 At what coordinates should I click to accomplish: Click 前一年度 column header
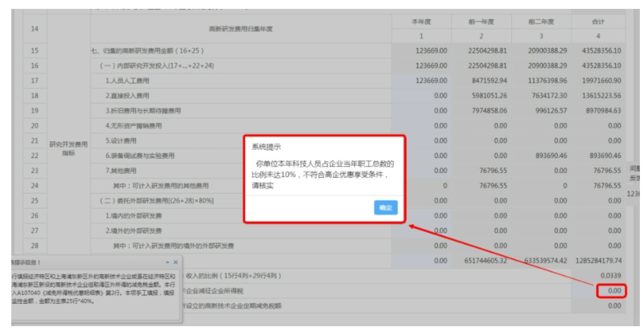coord(481,22)
